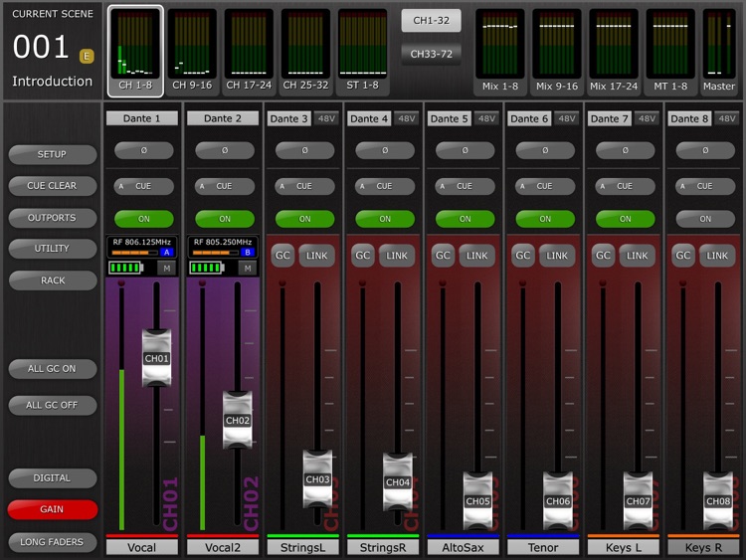
Task: Enable CUE on channel Dante 4
Action: [x=384, y=186]
